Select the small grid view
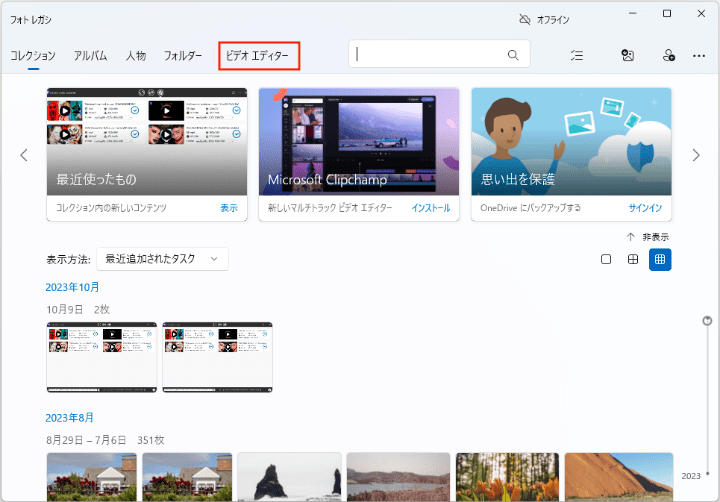Screen dimensions: 720x502 (660, 259)
